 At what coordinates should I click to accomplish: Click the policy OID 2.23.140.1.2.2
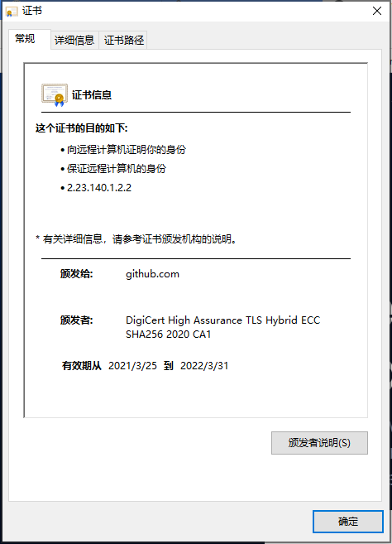99,188
